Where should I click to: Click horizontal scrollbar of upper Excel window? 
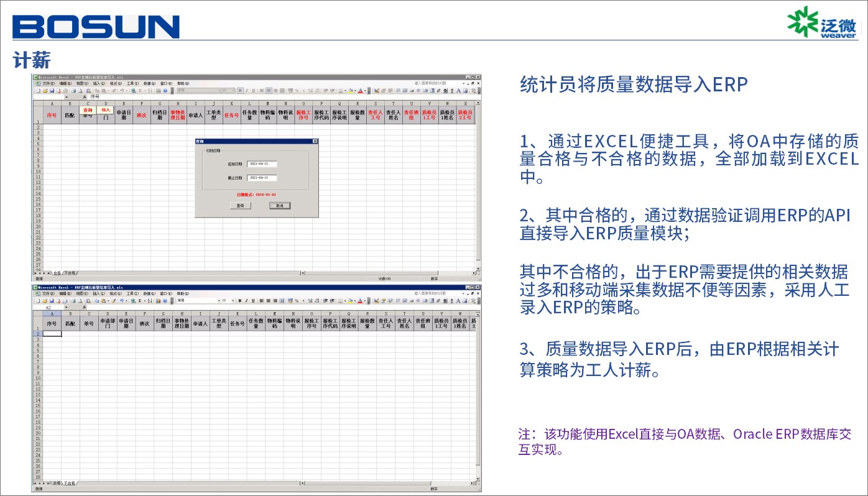pyautogui.click(x=388, y=273)
